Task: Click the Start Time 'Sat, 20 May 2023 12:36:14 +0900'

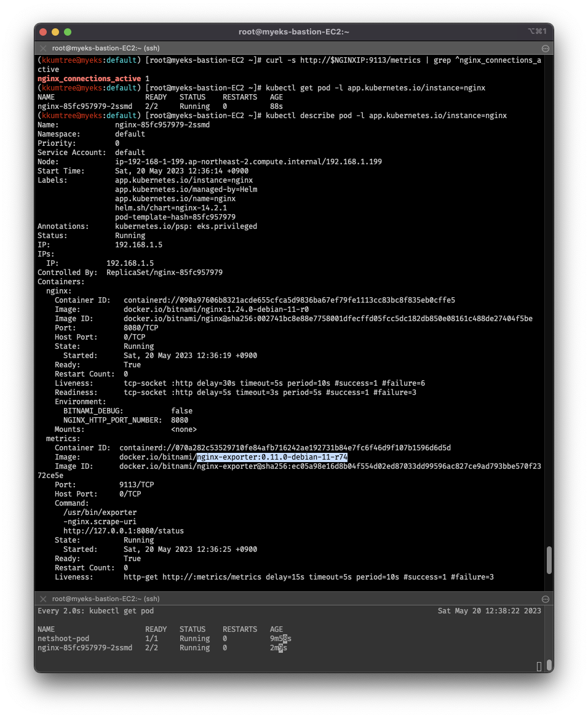Action: point(182,171)
